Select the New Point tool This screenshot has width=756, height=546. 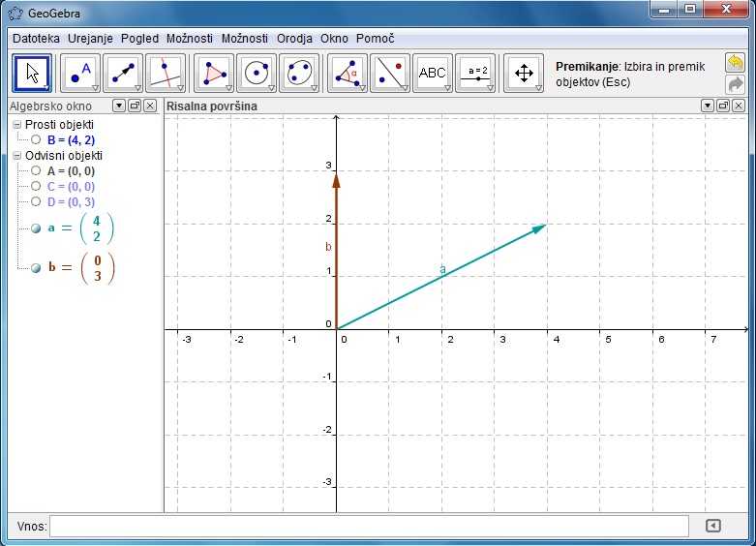(80, 73)
